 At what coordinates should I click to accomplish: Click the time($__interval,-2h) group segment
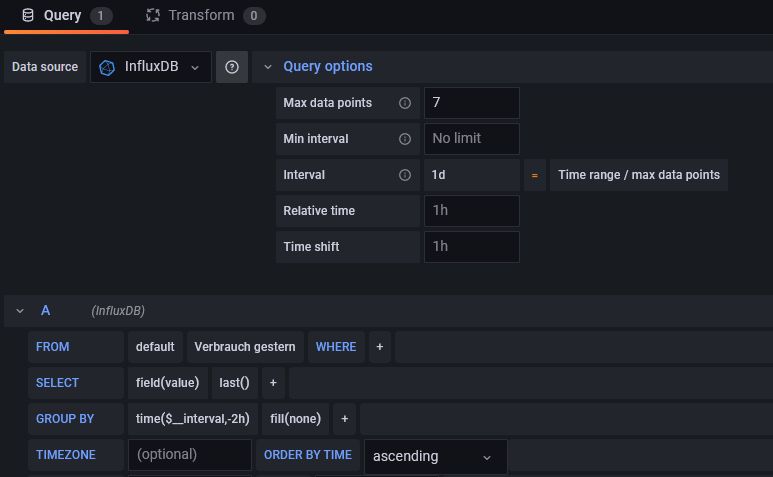tap(192, 419)
